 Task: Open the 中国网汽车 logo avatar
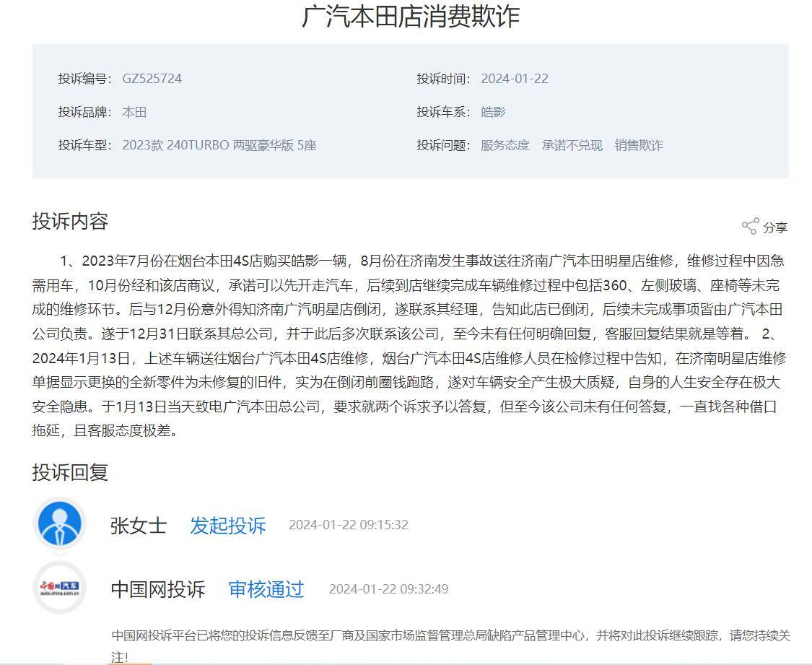tap(60, 587)
